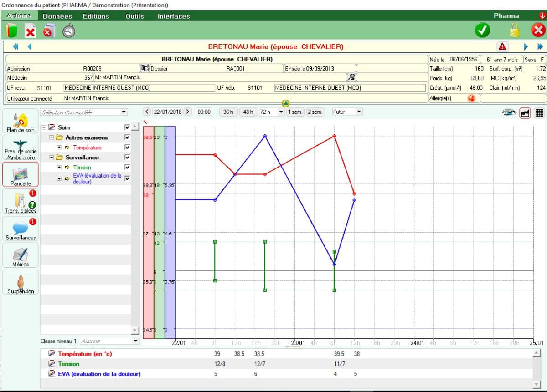Collapse the Surveillance folder
Viewport: 547px width, 392px height.
pyautogui.click(x=52, y=158)
